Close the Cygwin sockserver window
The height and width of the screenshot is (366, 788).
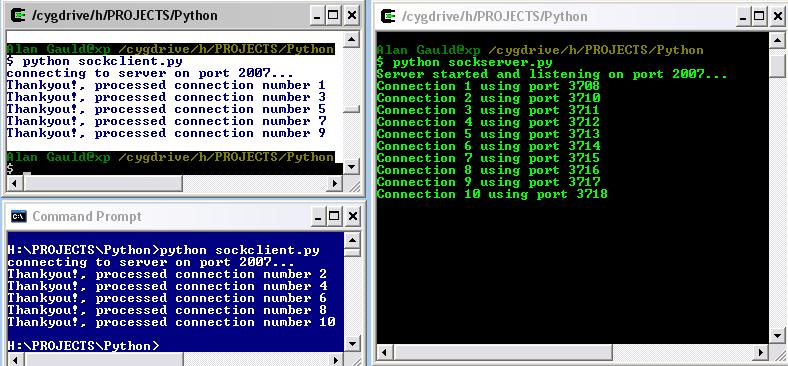click(777, 17)
